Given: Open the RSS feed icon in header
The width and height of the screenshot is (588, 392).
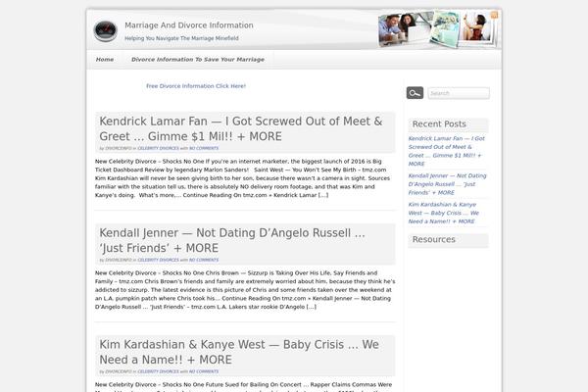Looking at the screenshot, I should pyautogui.click(x=494, y=15).
